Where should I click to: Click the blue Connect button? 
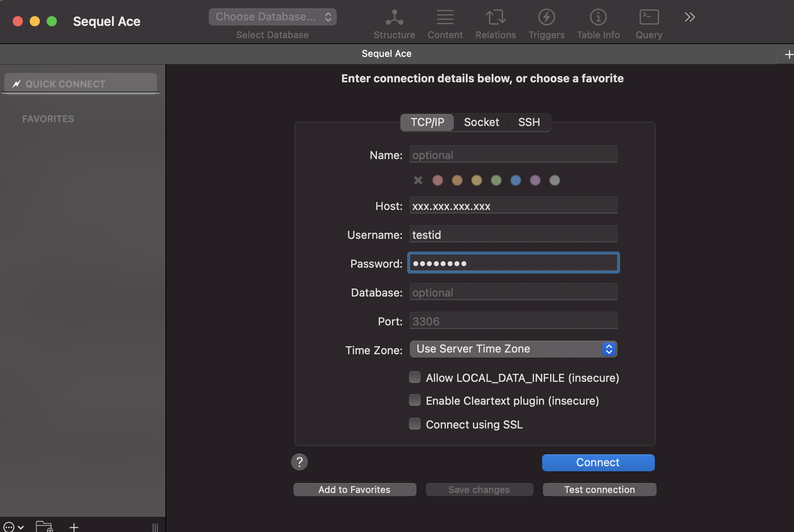pos(598,463)
